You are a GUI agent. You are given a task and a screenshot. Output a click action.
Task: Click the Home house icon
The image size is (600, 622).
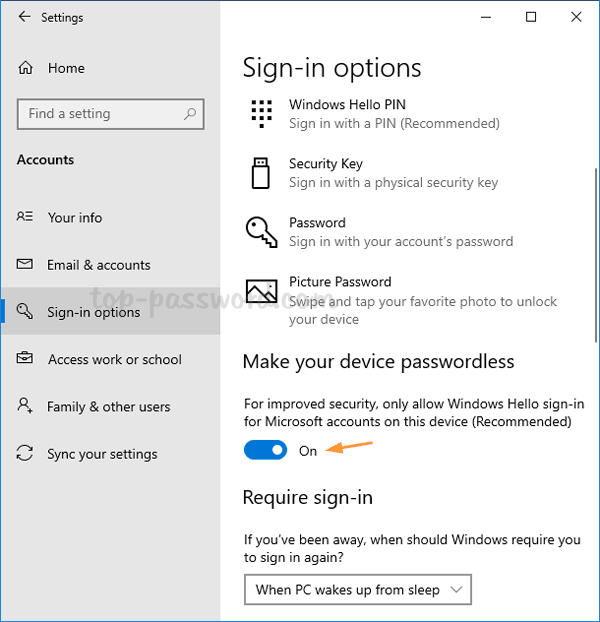click(x=25, y=68)
